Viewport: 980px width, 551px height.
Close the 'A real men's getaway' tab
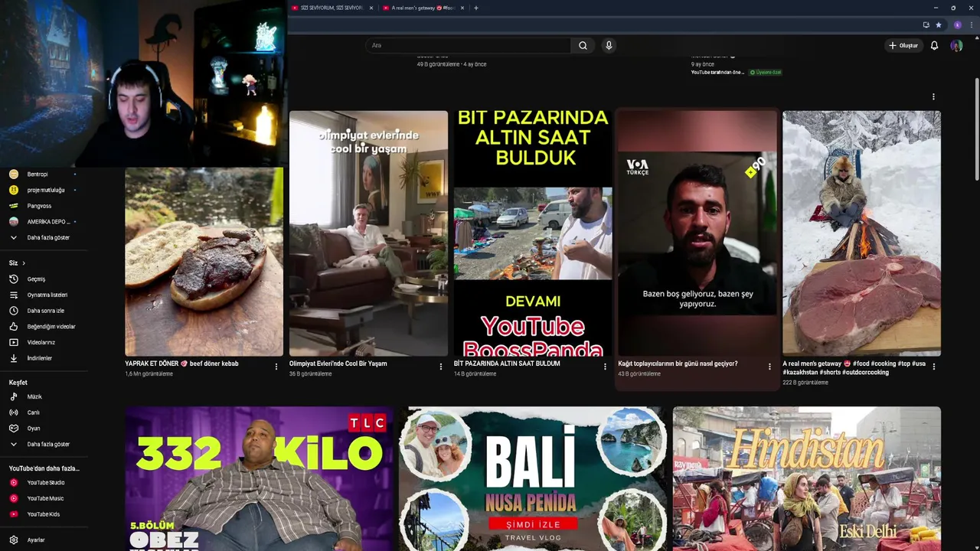[462, 8]
